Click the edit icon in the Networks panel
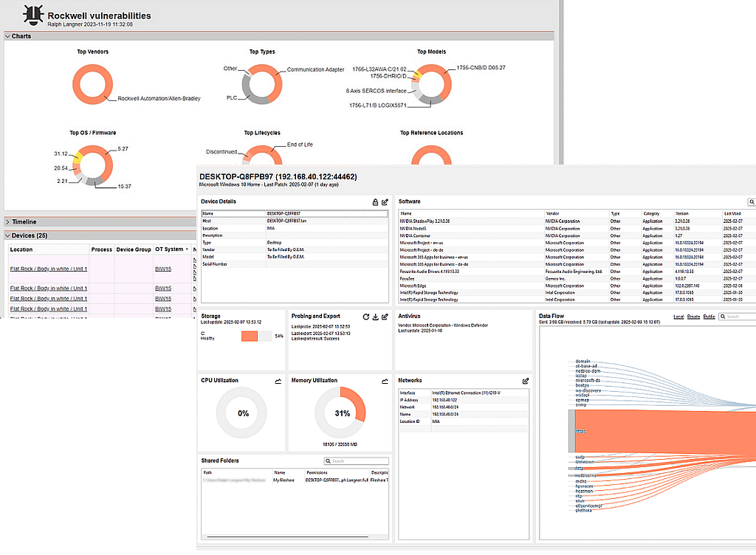 [526, 381]
